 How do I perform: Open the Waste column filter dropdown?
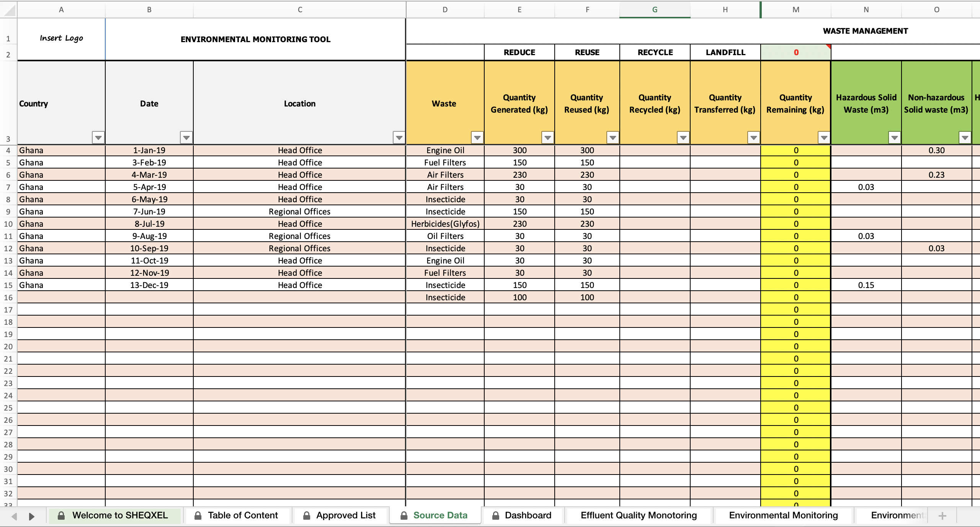coord(477,137)
